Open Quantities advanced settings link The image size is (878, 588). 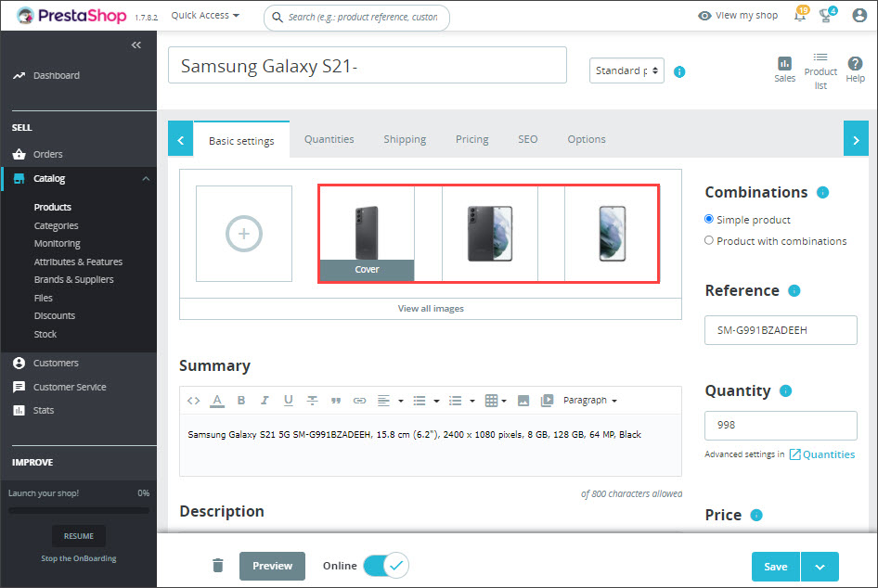tap(822, 454)
